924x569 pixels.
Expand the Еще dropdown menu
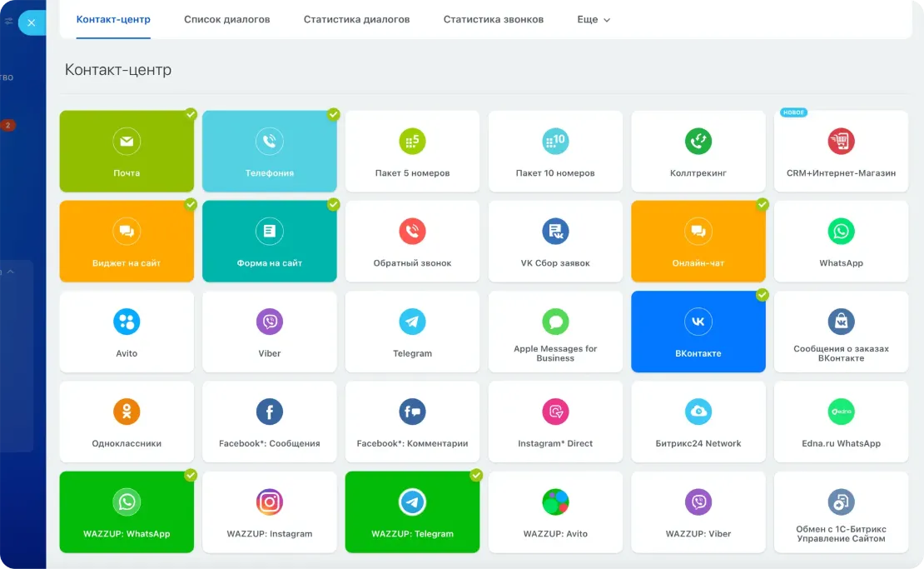594,19
